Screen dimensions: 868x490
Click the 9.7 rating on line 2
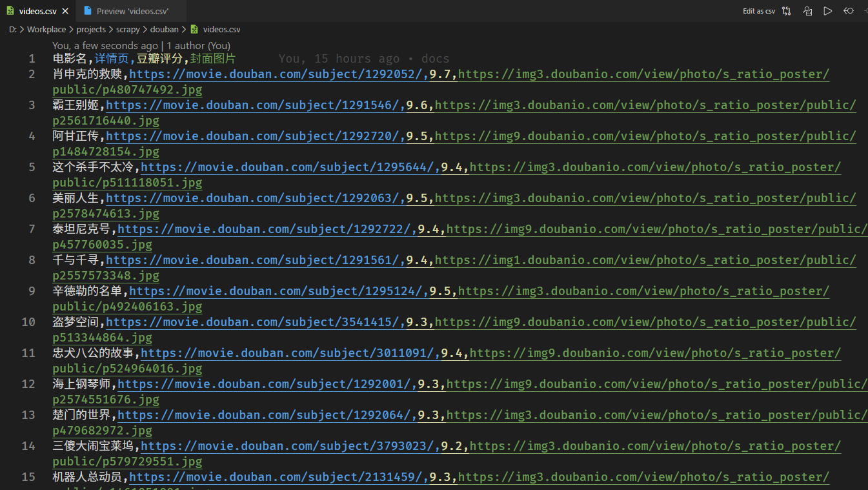(x=440, y=74)
